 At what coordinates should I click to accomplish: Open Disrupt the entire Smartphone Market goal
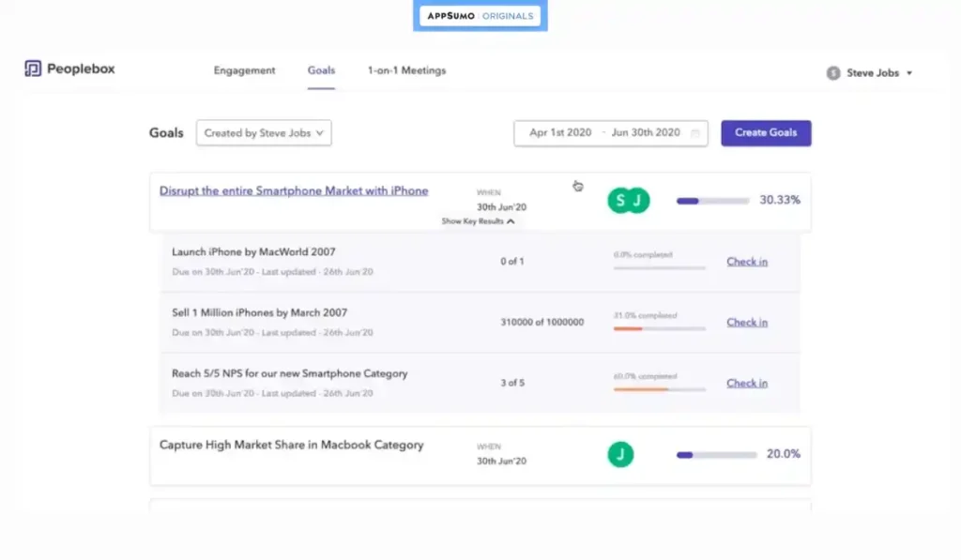pyautogui.click(x=293, y=190)
